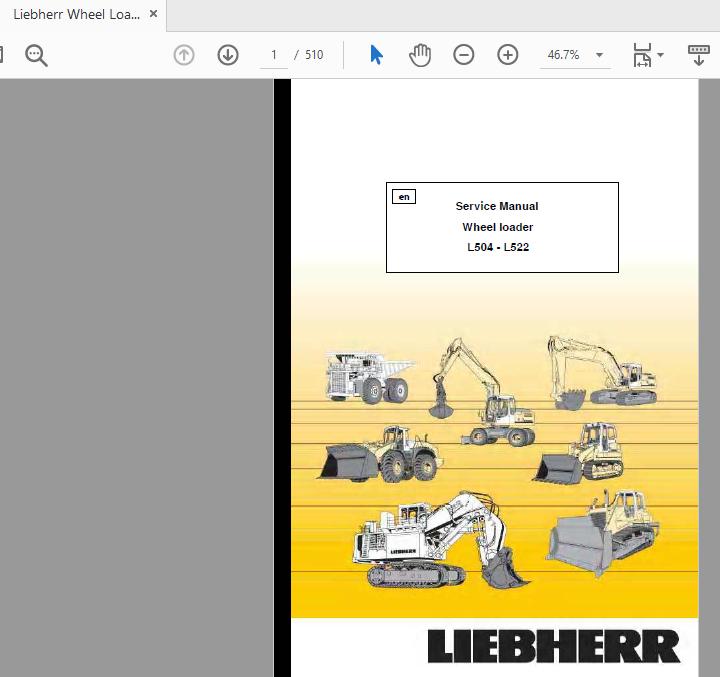Click the 46.7% zoom value field
The image size is (720, 677).
point(563,55)
